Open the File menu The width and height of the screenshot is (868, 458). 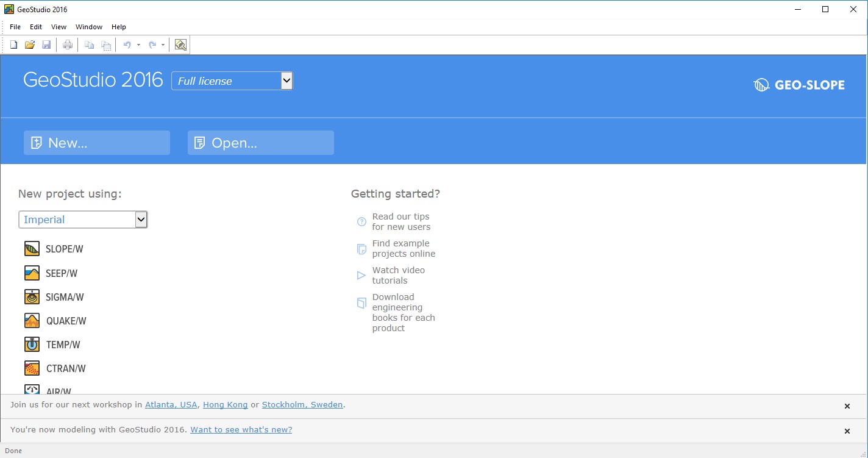(15, 27)
